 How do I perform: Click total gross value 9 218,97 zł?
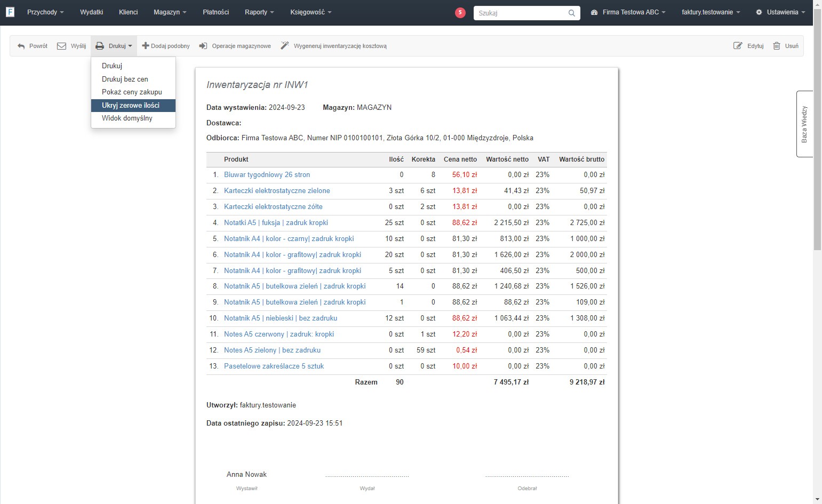(x=587, y=382)
